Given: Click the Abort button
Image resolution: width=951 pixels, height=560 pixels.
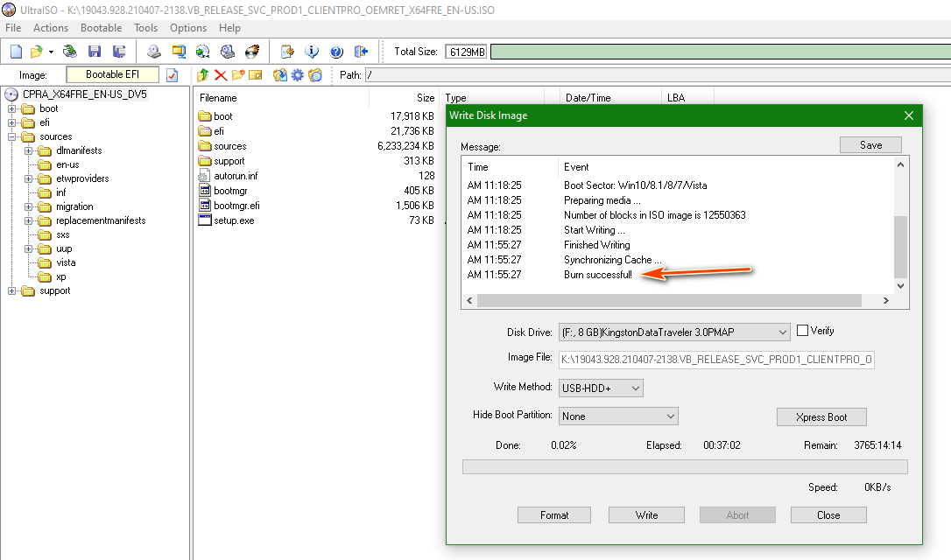Looking at the screenshot, I should (737, 515).
